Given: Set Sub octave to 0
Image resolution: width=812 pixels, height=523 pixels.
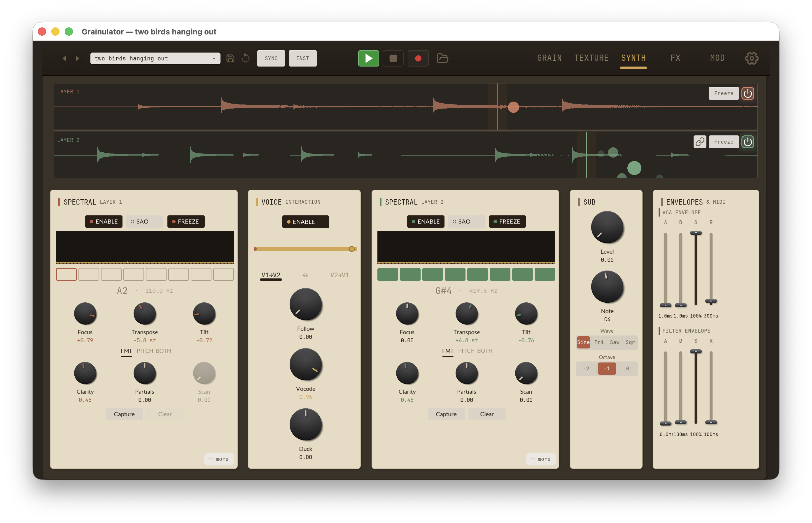Looking at the screenshot, I should click(x=627, y=369).
